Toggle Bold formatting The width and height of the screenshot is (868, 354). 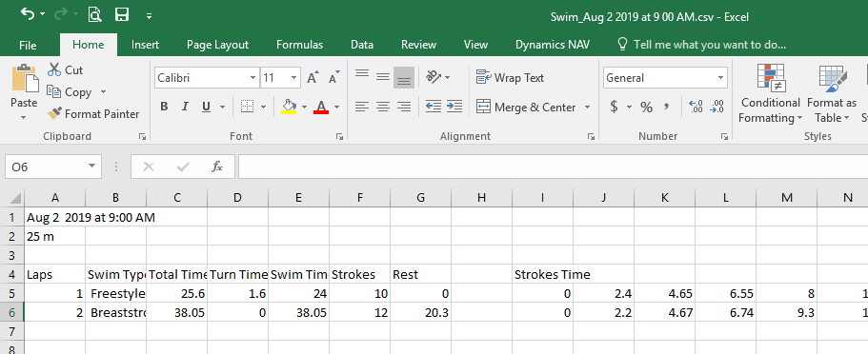pos(164,107)
